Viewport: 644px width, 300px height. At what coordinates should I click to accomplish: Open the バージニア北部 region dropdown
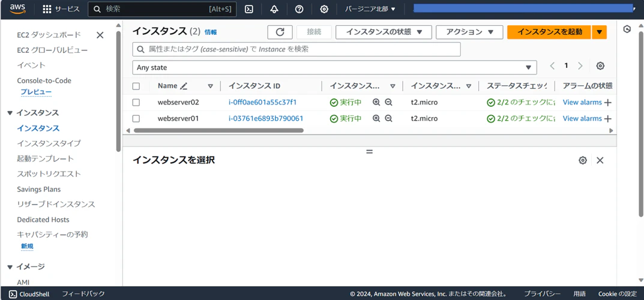coord(370,9)
